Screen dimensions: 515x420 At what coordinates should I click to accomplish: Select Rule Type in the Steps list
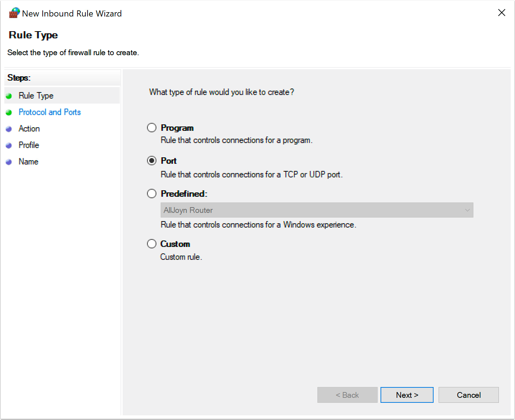click(x=36, y=95)
